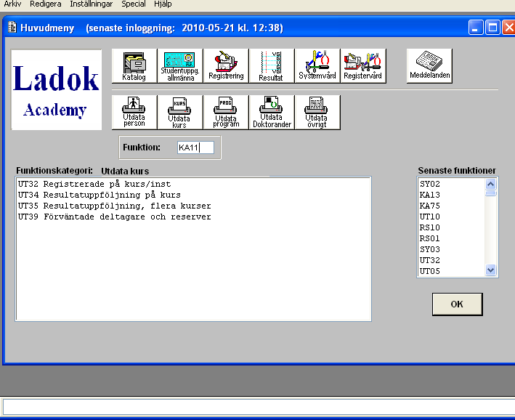Open the Redigera menu
Viewport: 515px width, 420px height.
[x=45, y=4]
